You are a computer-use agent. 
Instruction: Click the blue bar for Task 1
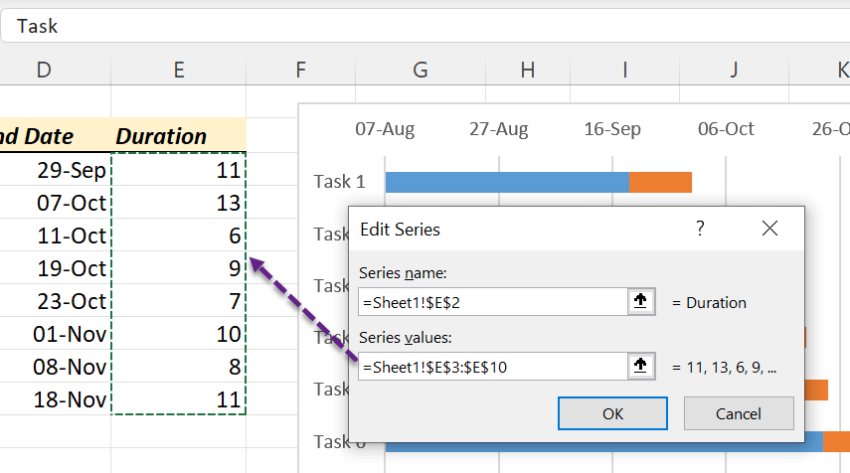(505, 182)
